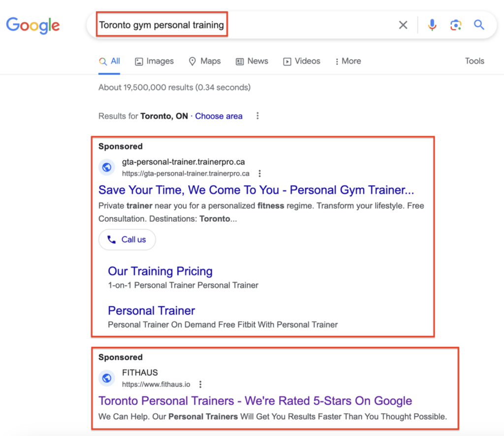
Task: Open the Our Training Pricing sitelink
Action: pos(160,271)
